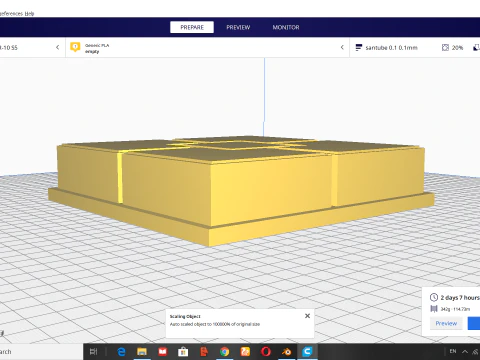480x360 pixels.
Task: Click the Cura icon on the taskbar
Action: click(307, 351)
